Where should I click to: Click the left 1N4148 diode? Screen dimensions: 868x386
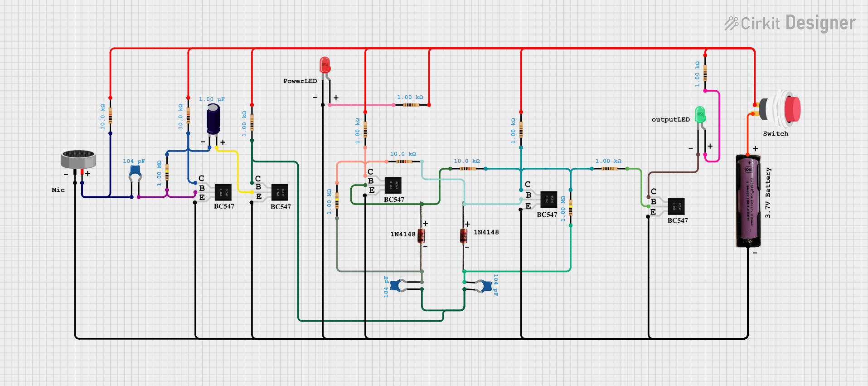pyautogui.click(x=421, y=236)
